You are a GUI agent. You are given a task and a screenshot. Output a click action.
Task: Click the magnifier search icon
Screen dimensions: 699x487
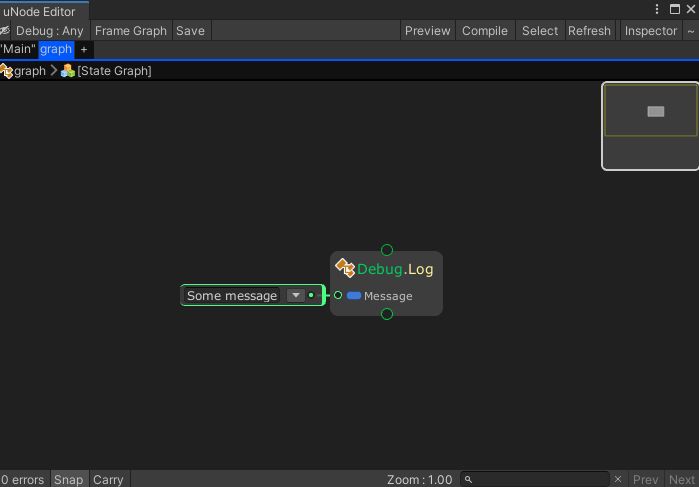[468, 480]
